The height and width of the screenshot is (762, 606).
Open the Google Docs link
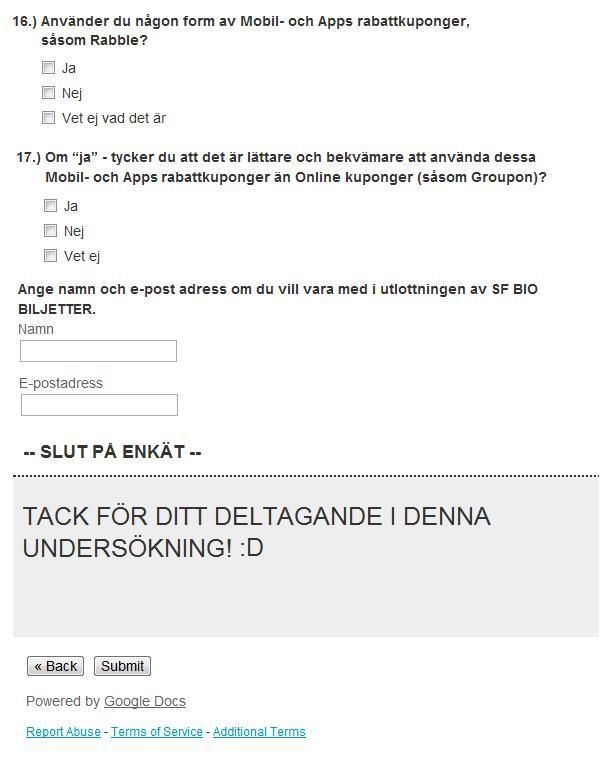145,701
